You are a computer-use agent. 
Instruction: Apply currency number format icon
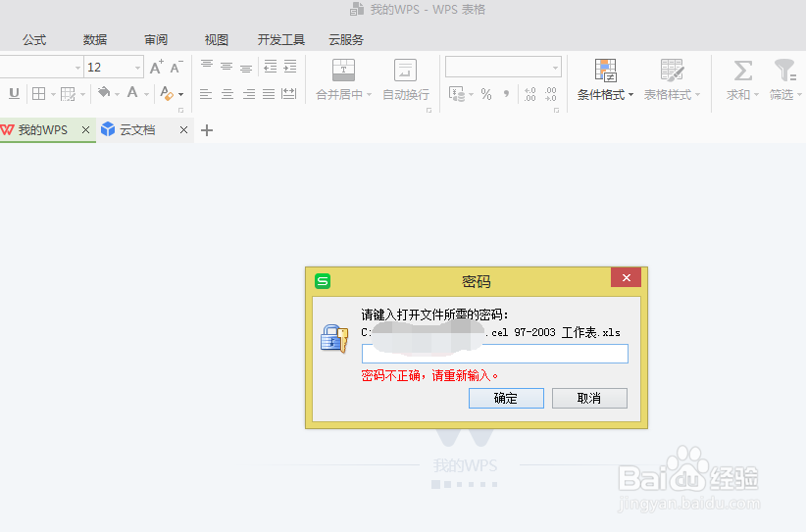457,93
